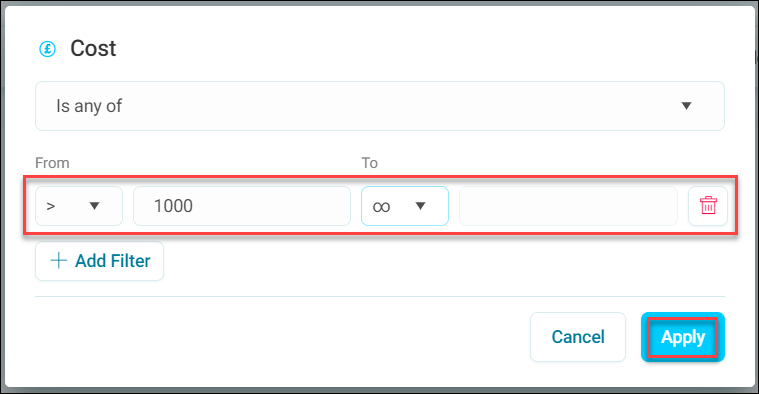Click the pound currency icon beside Cost
Image resolution: width=759 pixels, height=394 pixels.
47,49
